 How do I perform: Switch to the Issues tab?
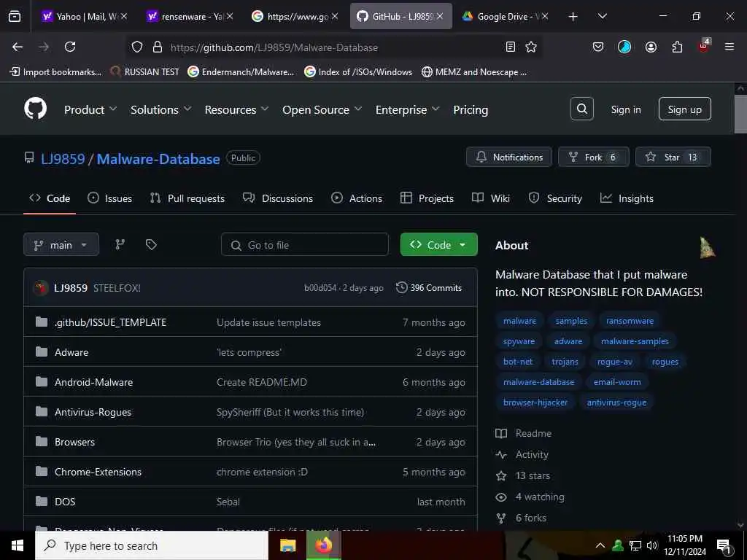tap(110, 198)
